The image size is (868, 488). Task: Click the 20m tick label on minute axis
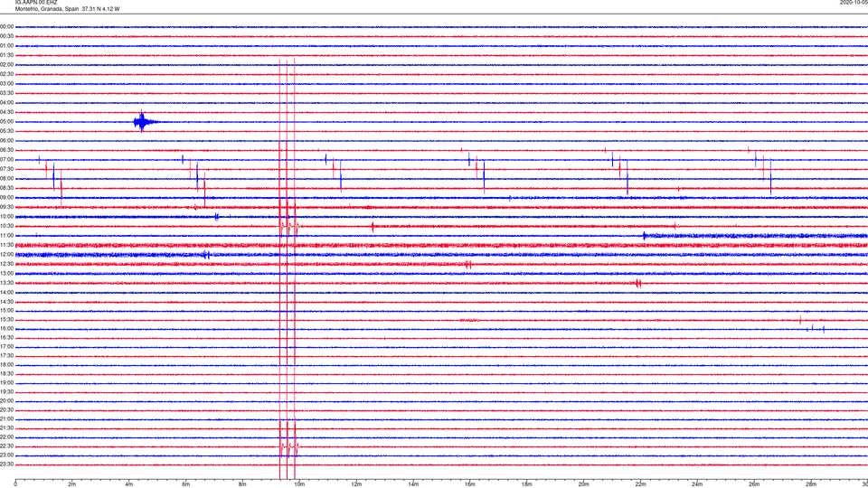click(x=583, y=484)
